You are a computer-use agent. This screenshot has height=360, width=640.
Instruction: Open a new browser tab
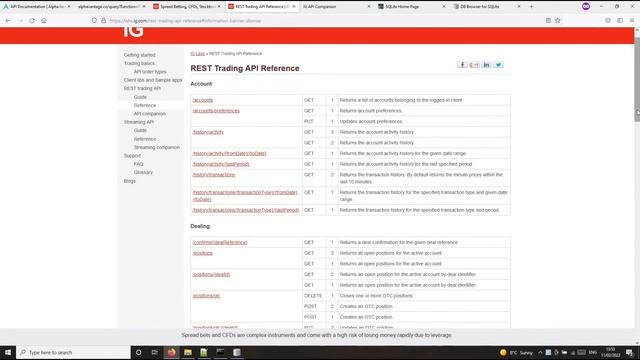[x=531, y=7]
